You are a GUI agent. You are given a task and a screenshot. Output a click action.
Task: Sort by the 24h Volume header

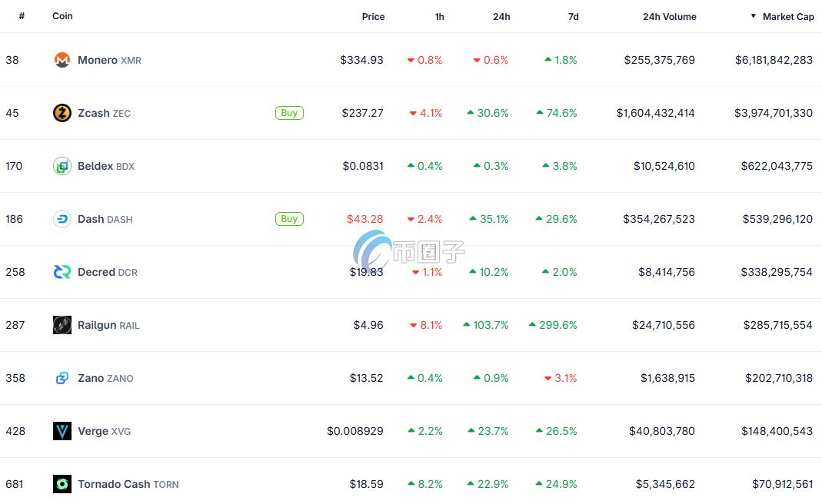[669, 16]
